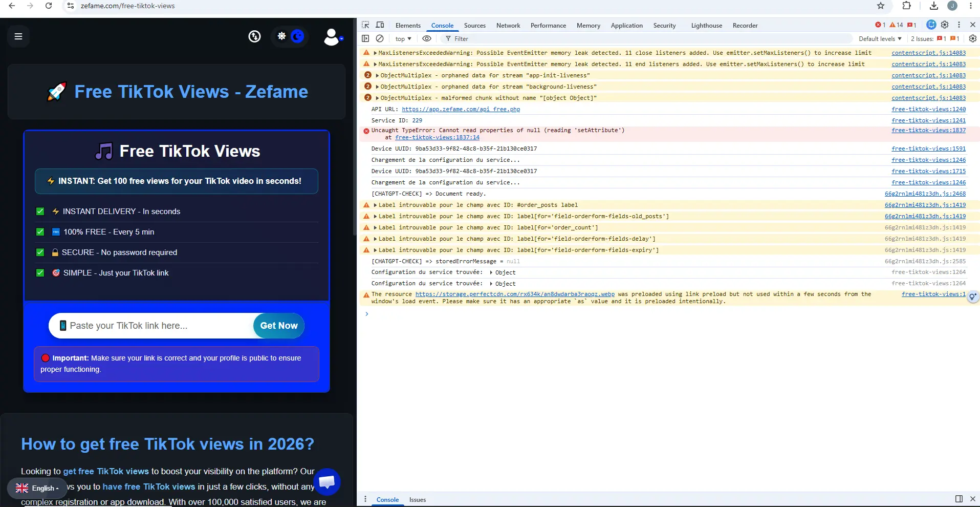Open the storage.perfectcdn.com resource link
This screenshot has width=980, height=507.
pyautogui.click(x=515, y=294)
